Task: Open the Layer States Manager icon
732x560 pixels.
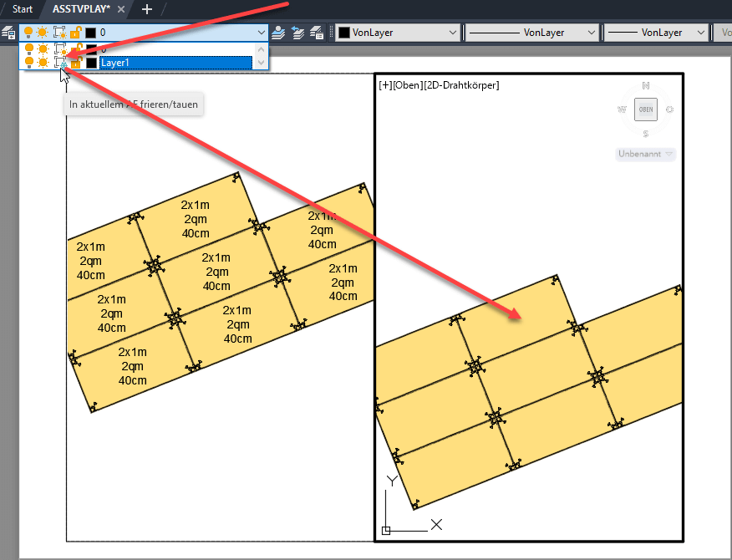Action: coord(317,33)
